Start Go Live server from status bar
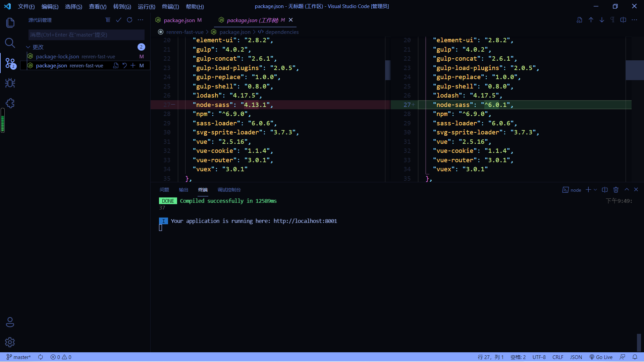 tap(601, 357)
